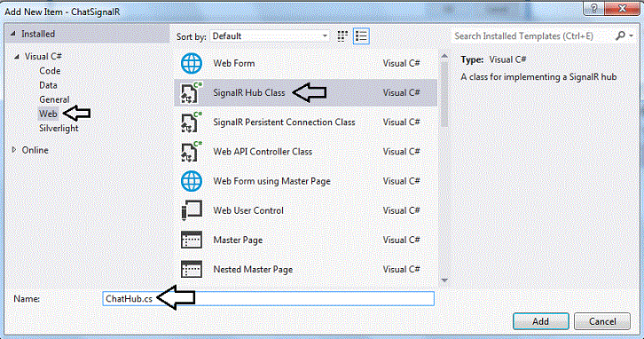644x339 pixels.
Task: Select the Data category
Action: pyautogui.click(x=48, y=85)
